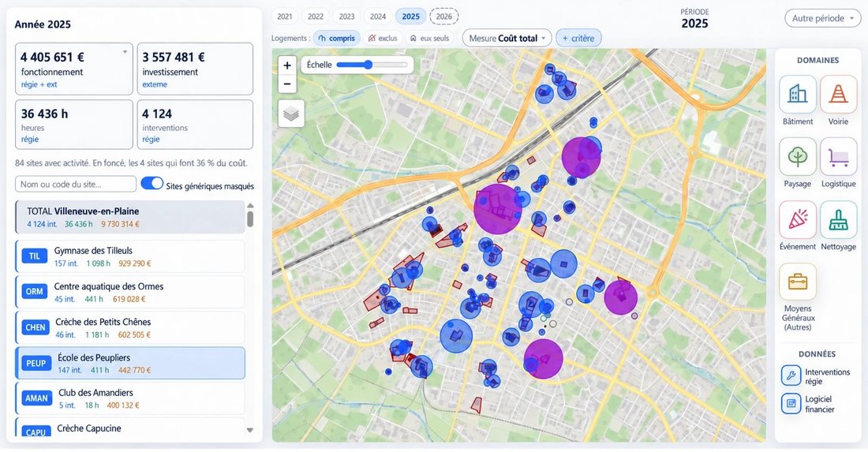The height and width of the screenshot is (452, 868).
Task: Zoom out the map with minus
Action: [x=287, y=84]
